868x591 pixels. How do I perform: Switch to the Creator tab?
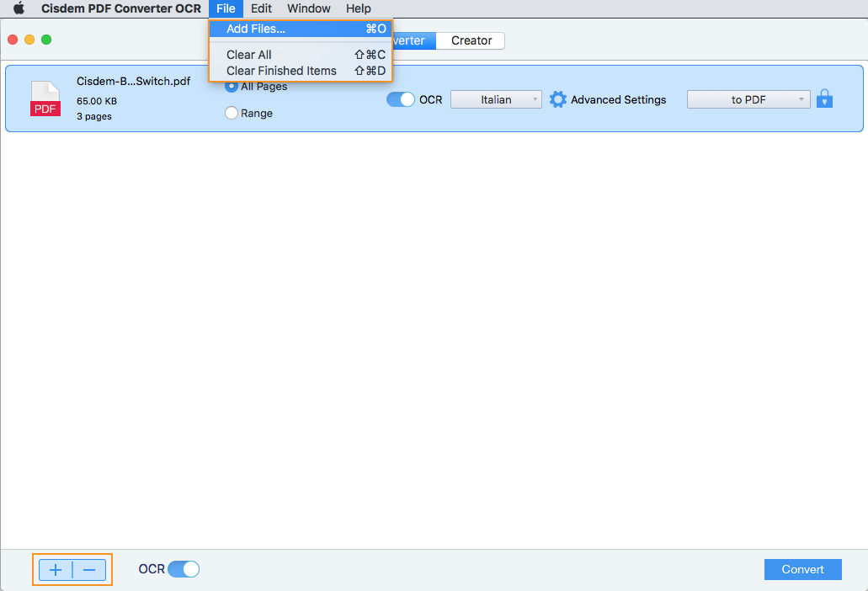471,40
